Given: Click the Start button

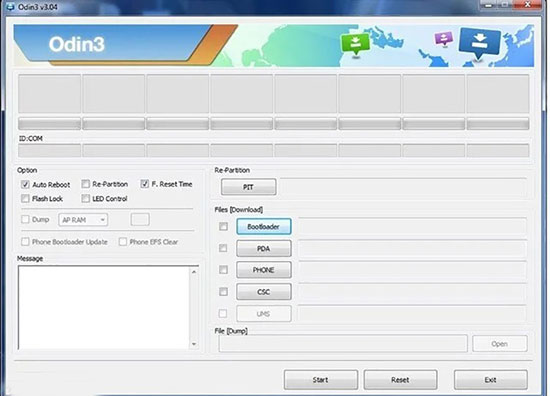Looking at the screenshot, I should [321, 380].
